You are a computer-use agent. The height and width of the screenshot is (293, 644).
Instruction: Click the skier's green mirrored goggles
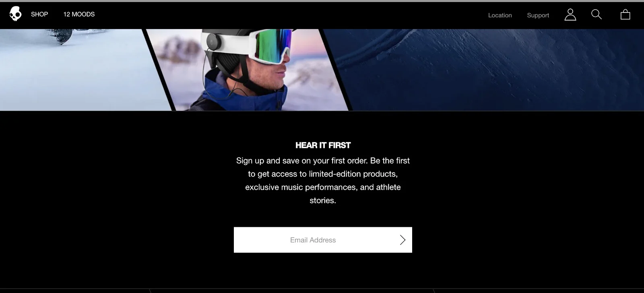[275, 46]
